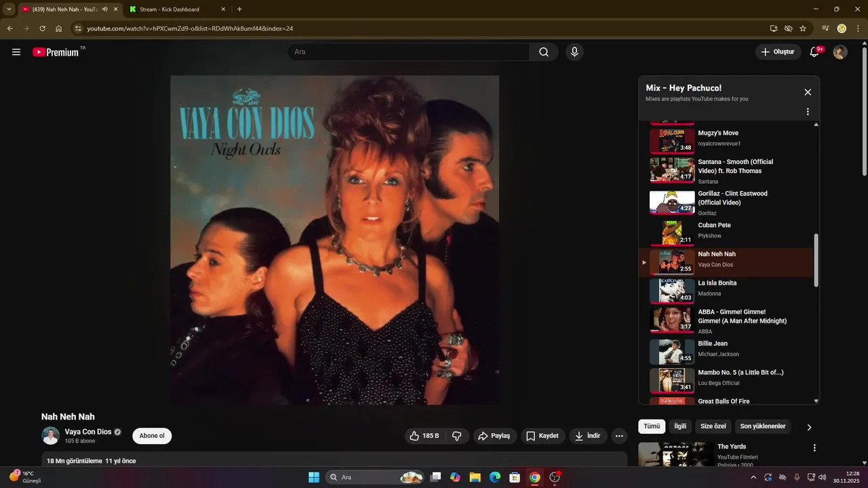
Task: Open Windows Start menu
Action: click(x=314, y=477)
